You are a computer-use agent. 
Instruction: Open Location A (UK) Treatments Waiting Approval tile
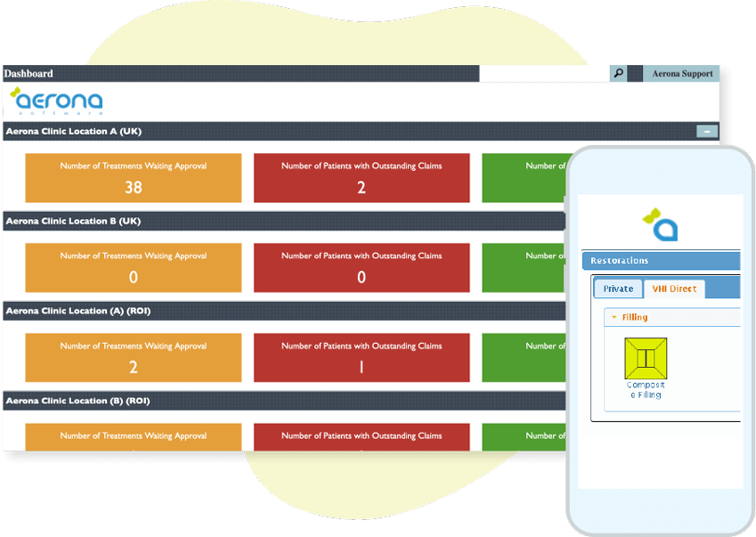click(x=134, y=177)
